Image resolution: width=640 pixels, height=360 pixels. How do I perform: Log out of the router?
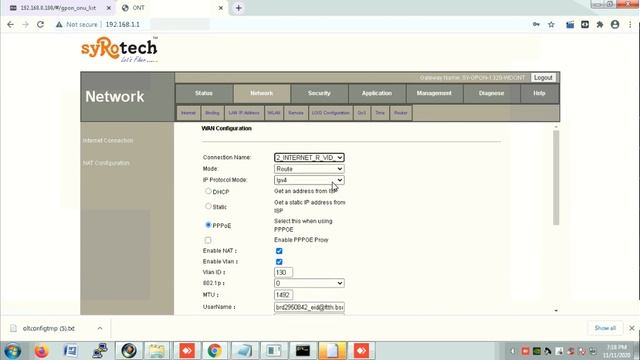(x=543, y=78)
